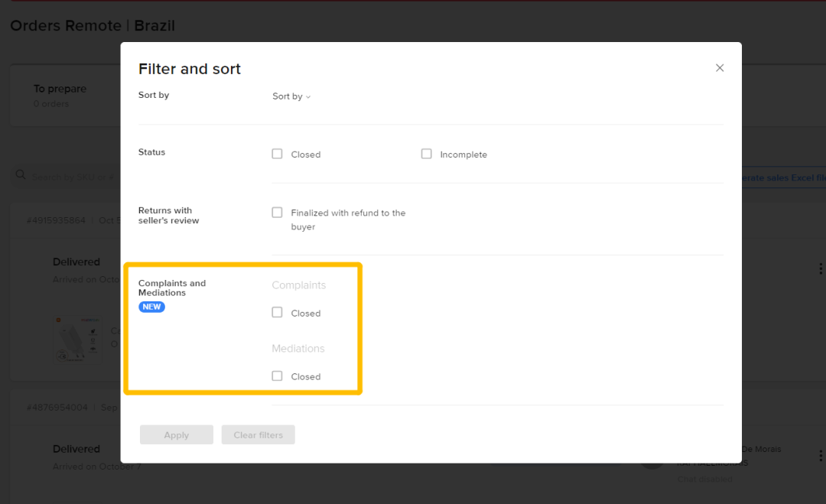Tick Finalized with refund to the buyer
The image size is (826, 504).
(x=278, y=213)
